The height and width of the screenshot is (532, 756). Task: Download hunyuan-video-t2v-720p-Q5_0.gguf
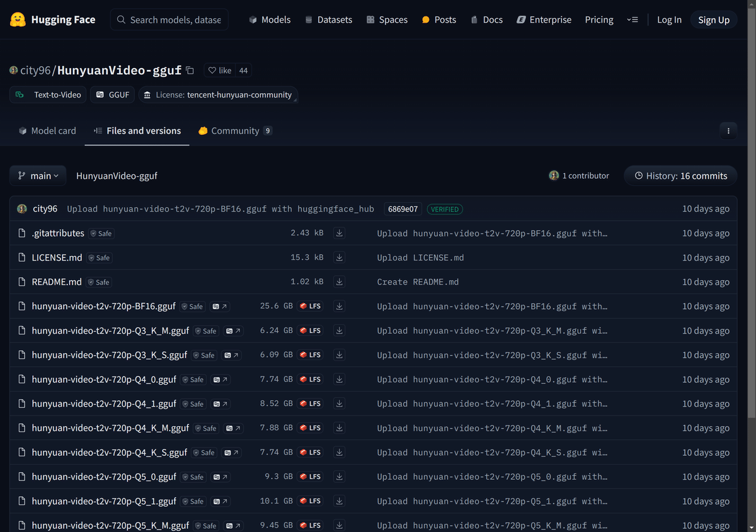(340, 477)
